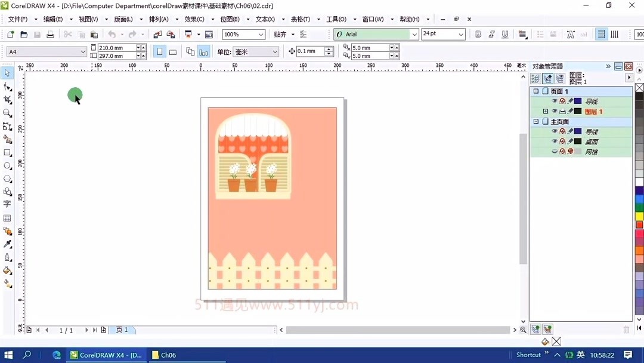The height and width of the screenshot is (363, 644).
Task: Open the Table tool
Action: pyautogui.click(x=7, y=219)
